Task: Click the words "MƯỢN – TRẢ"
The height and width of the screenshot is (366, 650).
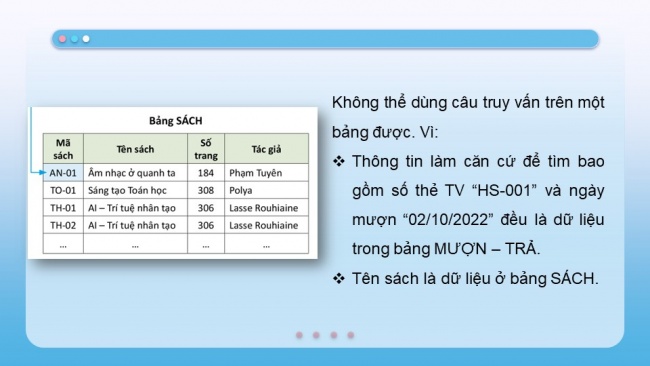Action: (485, 249)
